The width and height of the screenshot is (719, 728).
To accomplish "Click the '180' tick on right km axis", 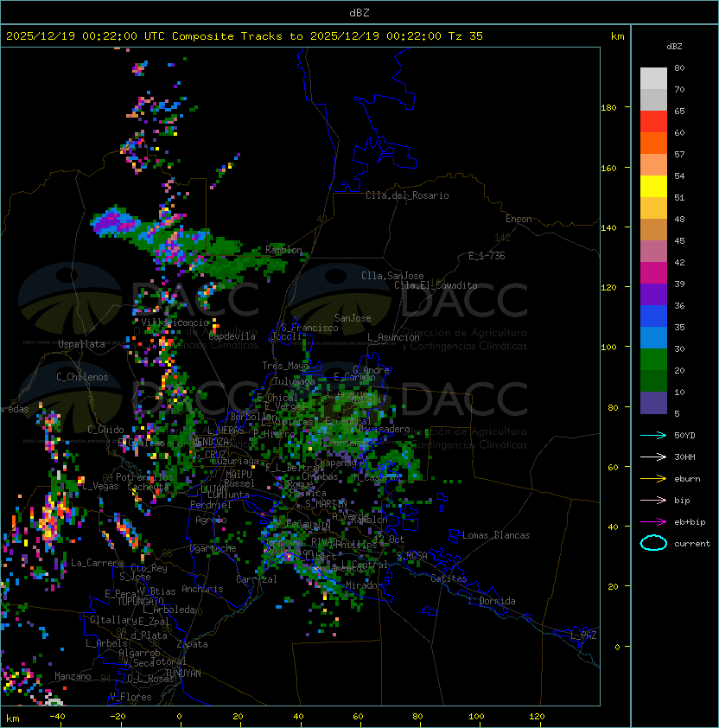I will coord(608,108).
